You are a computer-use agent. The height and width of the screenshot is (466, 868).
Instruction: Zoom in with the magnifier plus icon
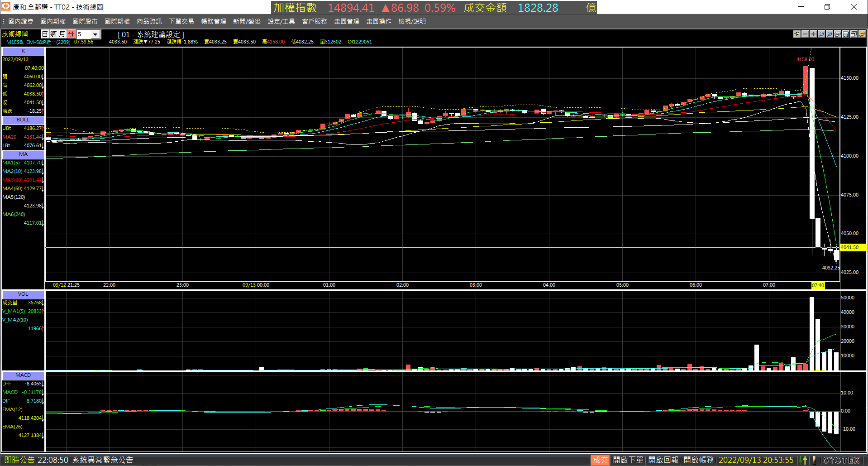pyautogui.click(x=830, y=34)
